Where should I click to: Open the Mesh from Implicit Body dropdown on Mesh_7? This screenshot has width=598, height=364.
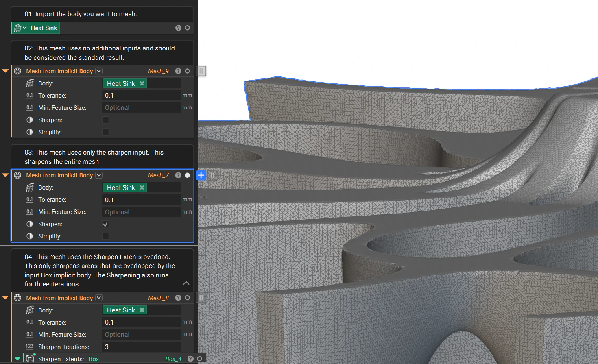[98, 175]
